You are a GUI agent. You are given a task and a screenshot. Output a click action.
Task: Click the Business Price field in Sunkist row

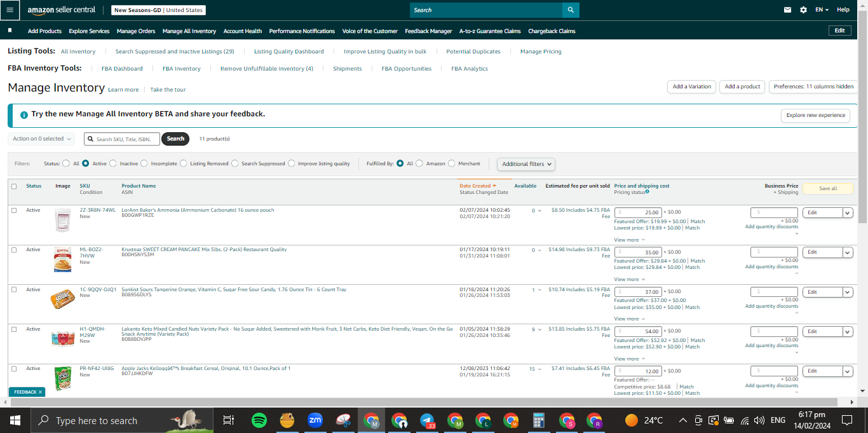coord(774,292)
